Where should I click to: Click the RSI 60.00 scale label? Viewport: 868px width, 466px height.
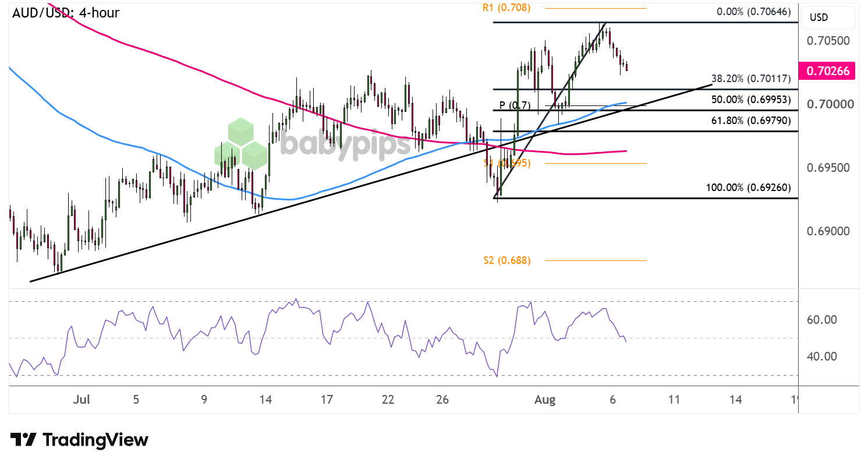click(822, 320)
